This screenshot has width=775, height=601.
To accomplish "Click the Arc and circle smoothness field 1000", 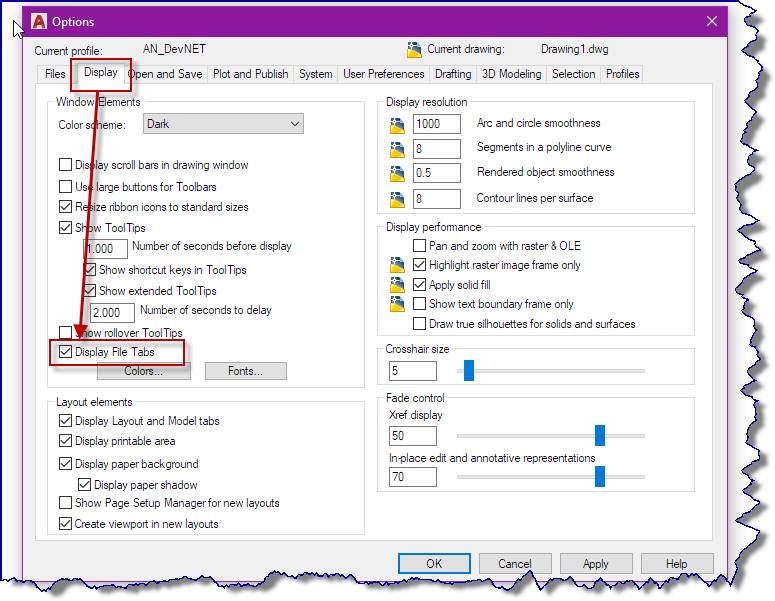I will coord(436,124).
